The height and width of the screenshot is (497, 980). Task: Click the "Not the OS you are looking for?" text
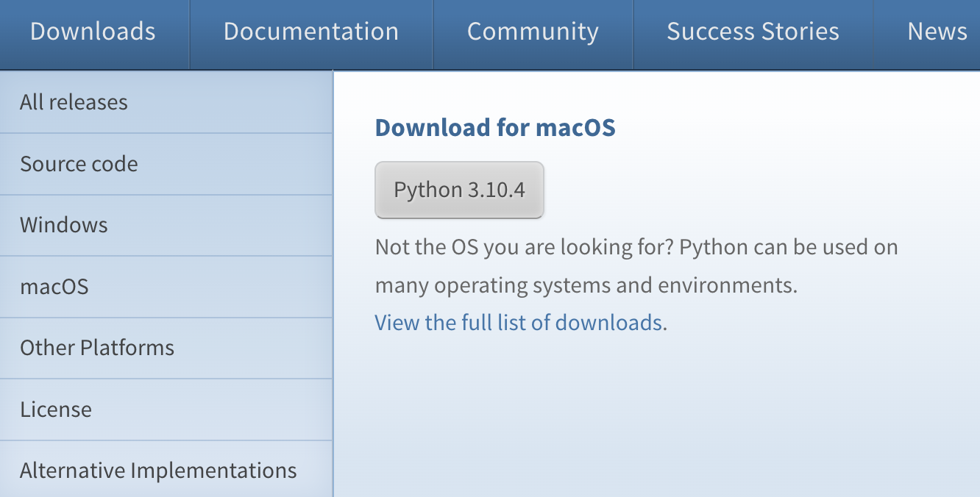pos(524,247)
